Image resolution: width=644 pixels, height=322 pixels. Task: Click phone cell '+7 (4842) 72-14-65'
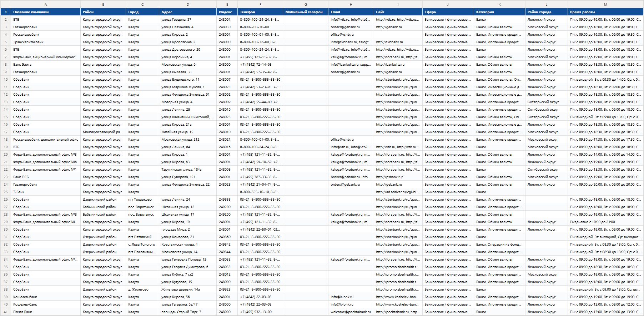pos(260,65)
